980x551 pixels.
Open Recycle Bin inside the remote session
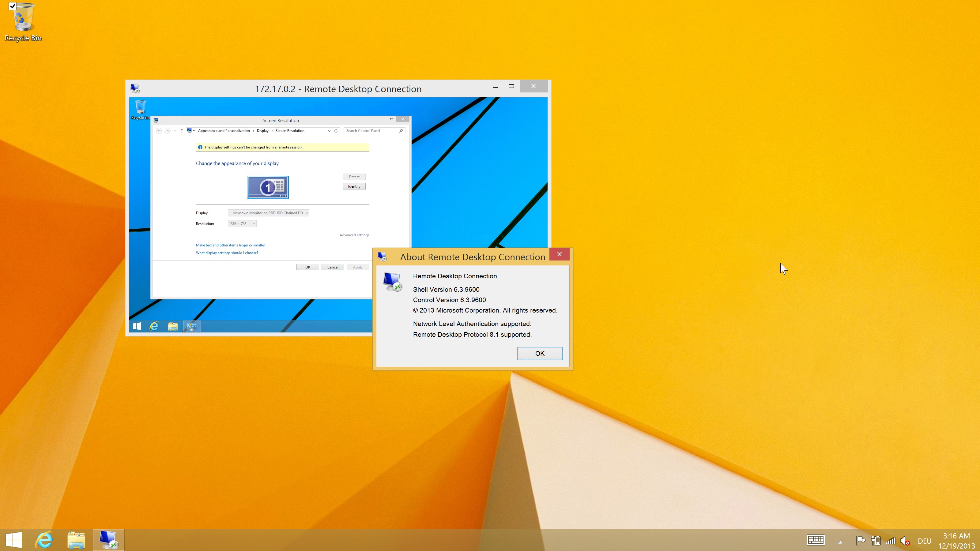pos(140,110)
